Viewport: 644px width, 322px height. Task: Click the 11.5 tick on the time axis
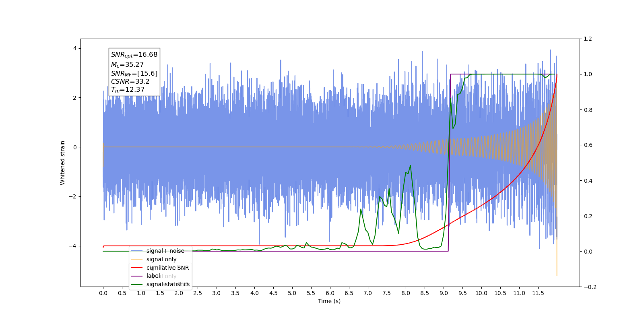[x=538, y=293]
